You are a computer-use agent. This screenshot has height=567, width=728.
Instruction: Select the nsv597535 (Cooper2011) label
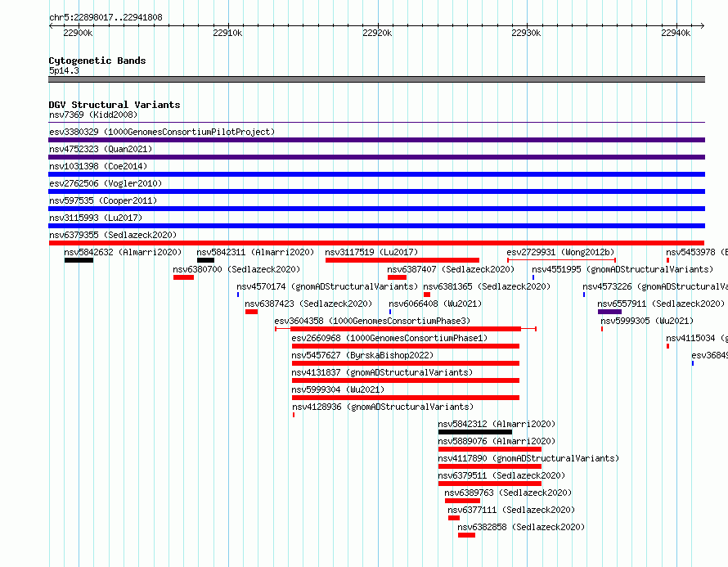click(103, 200)
